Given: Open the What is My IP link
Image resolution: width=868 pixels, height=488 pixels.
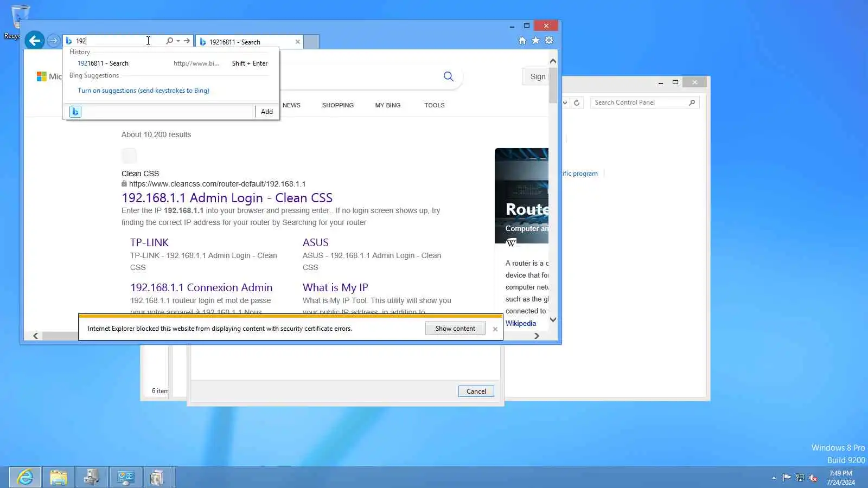Looking at the screenshot, I should 335,287.
